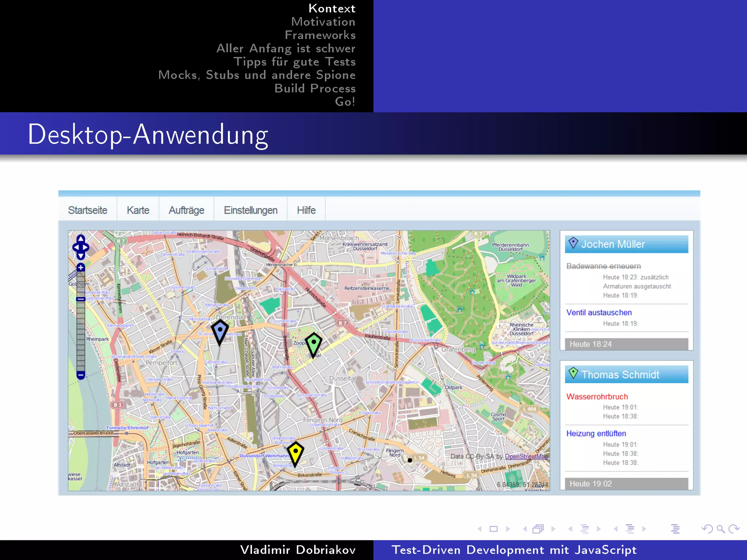Click the beamer previous subsection arrow
The width and height of the screenshot is (747, 560).
570,529
